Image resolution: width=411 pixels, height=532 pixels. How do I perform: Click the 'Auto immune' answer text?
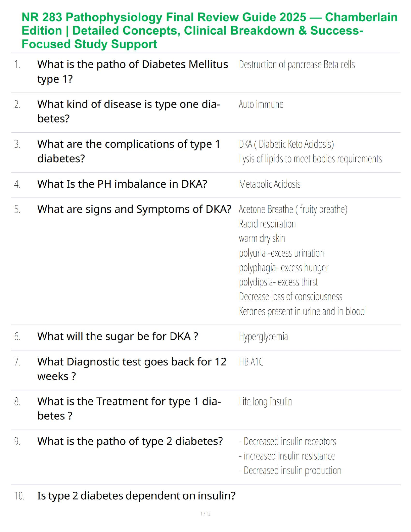(261, 104)
